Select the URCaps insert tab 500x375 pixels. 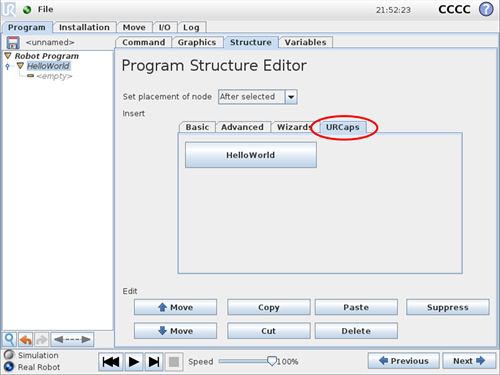point(343,127)
